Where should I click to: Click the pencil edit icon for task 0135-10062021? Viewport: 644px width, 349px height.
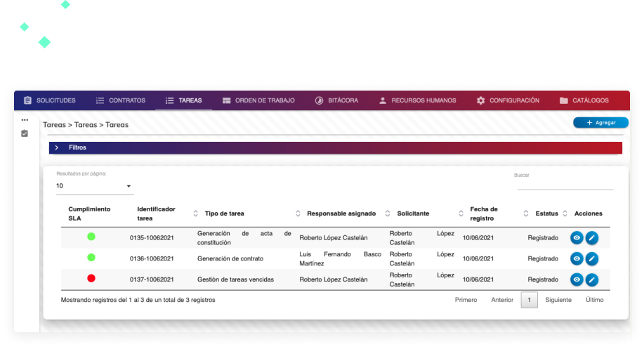(592, 238)
